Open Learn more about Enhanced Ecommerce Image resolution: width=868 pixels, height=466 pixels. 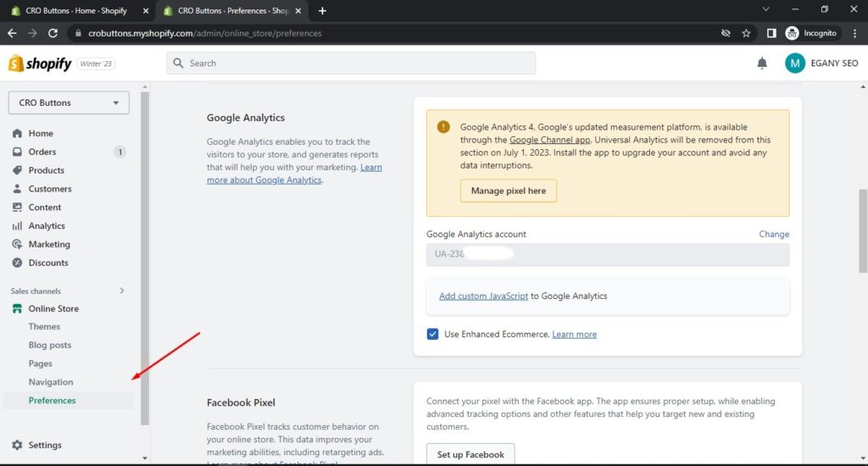pyautogui.click(x=574, y=335)
